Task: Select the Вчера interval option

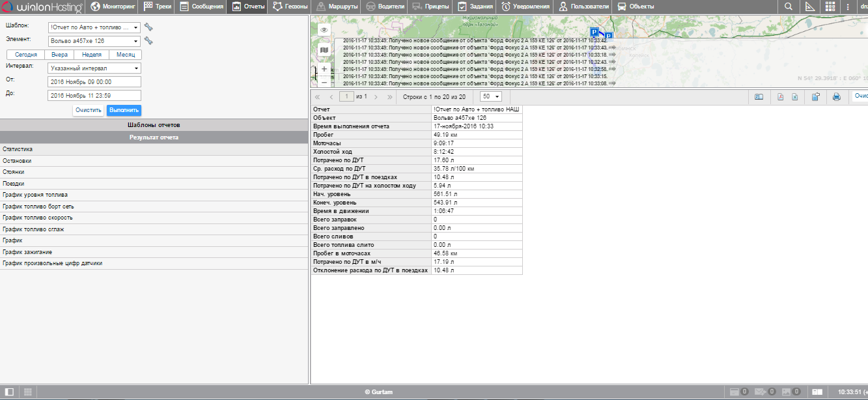Action: 60,55
